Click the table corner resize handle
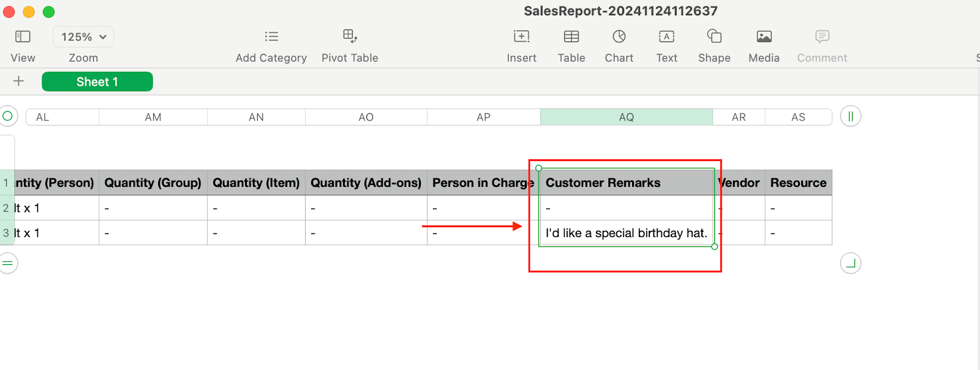Viewport: 980px width, 370px height. [x=850, y=263]
